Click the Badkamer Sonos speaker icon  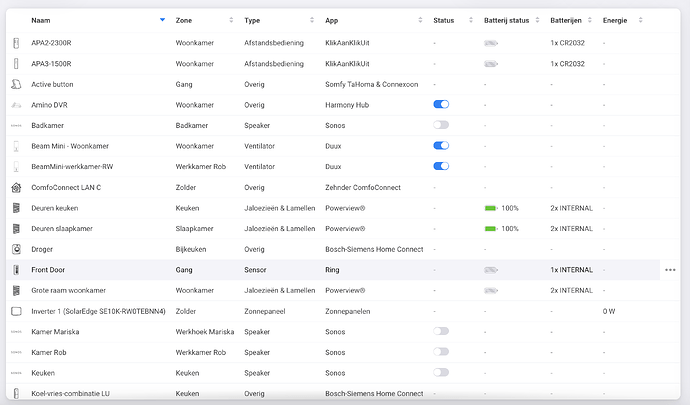16,125
